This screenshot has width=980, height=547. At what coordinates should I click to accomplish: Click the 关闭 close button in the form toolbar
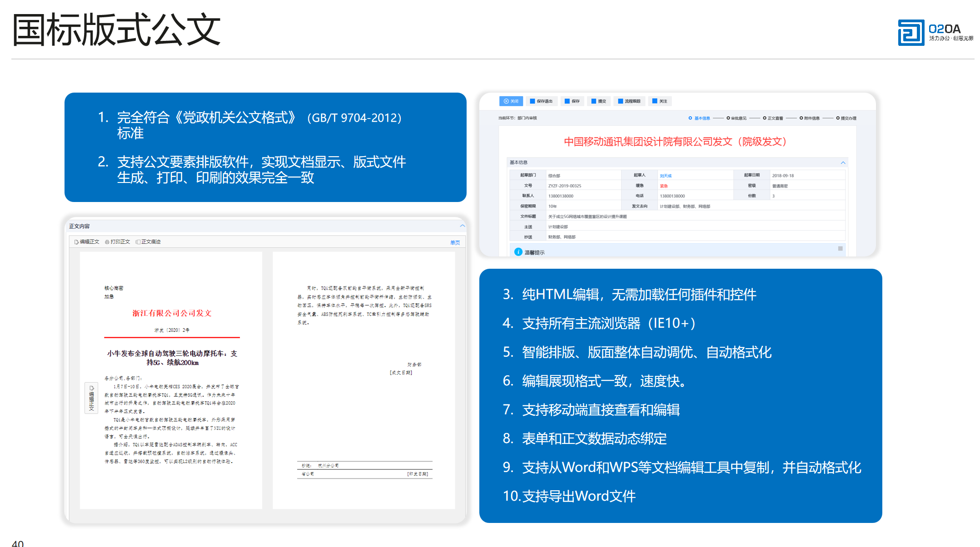coord(511,101)
